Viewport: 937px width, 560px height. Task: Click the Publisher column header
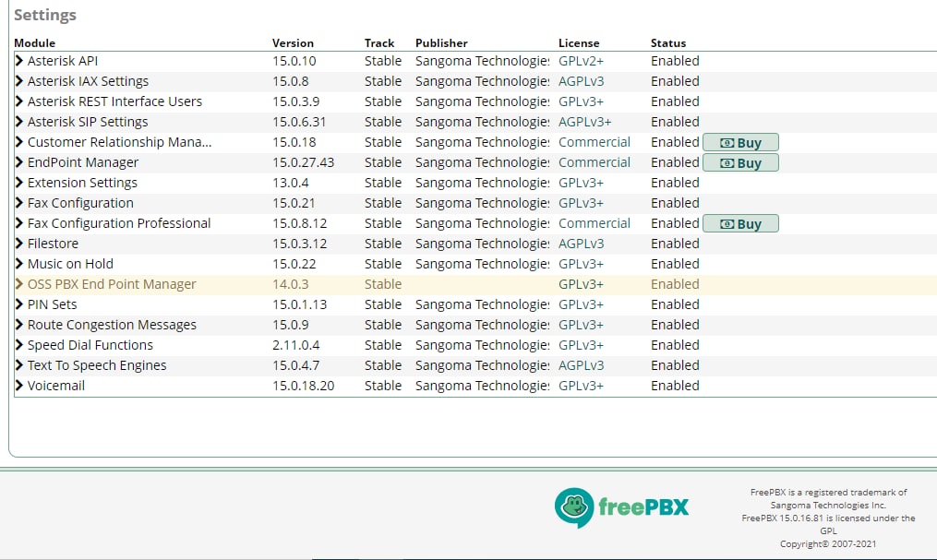(441, 43)
